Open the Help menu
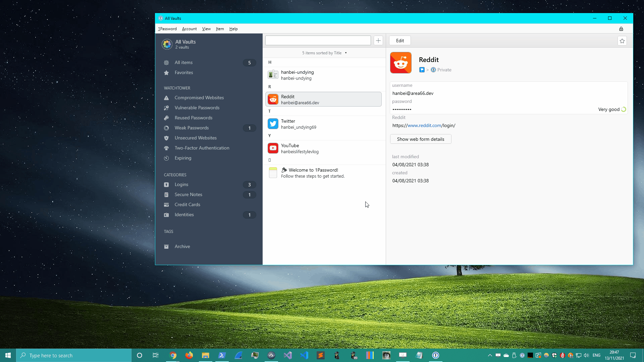The height and width of the screenshot is (362, 644). point(233,29)
